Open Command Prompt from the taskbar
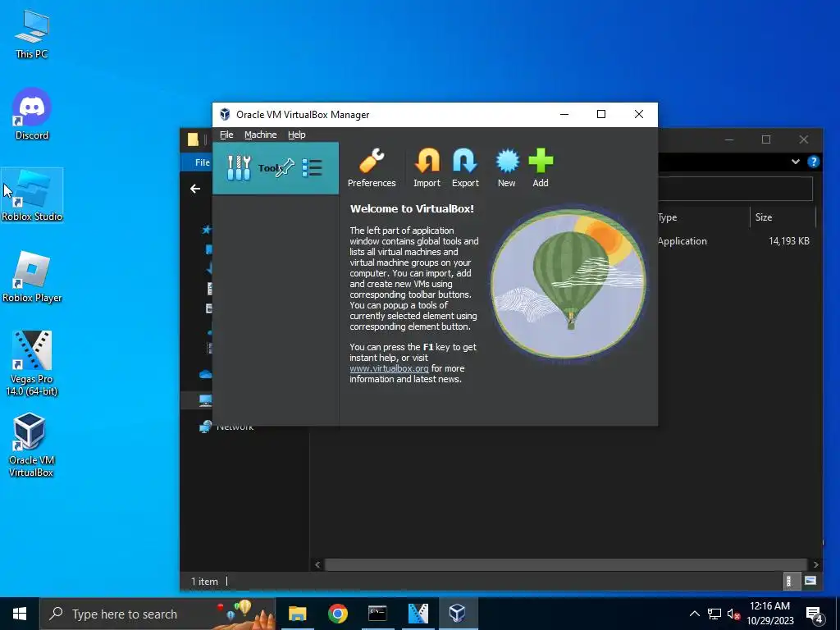This screenshot has width=840, height=630. (377, 614)
